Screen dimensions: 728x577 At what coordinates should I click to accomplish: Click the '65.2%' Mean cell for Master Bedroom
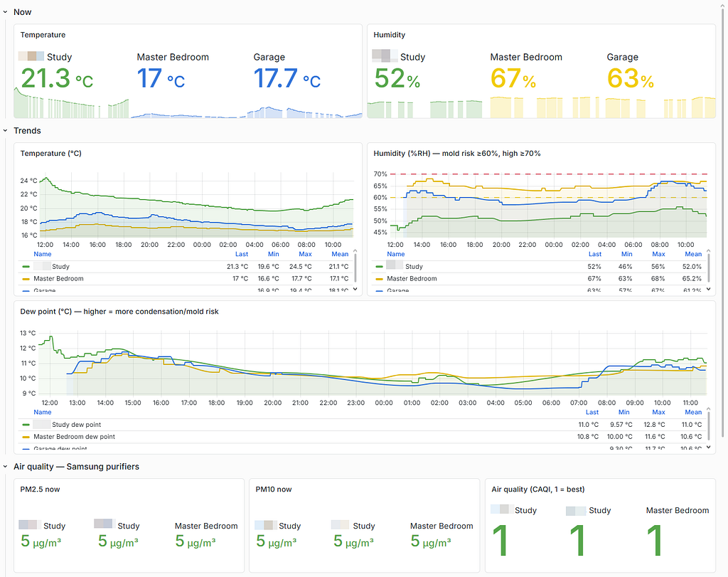[x=692, y=279]
